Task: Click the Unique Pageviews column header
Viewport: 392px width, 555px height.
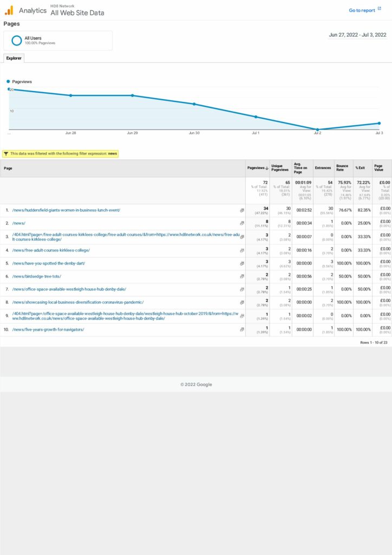Action: 280,168
